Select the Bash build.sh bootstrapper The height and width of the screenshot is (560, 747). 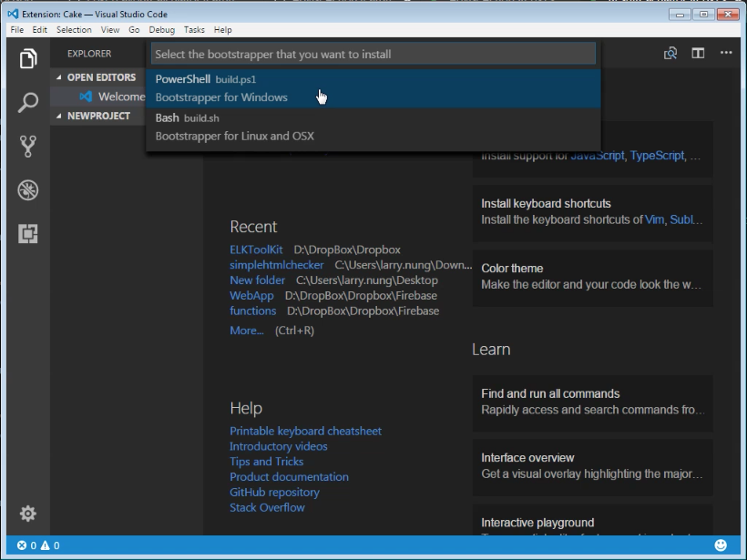tap(373, 127)
